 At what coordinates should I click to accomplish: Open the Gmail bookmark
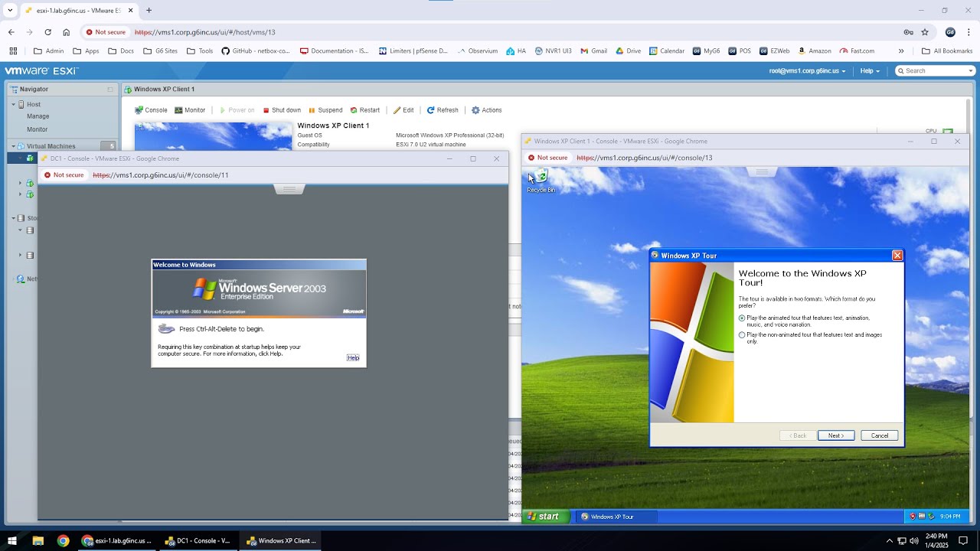point(593,51)
